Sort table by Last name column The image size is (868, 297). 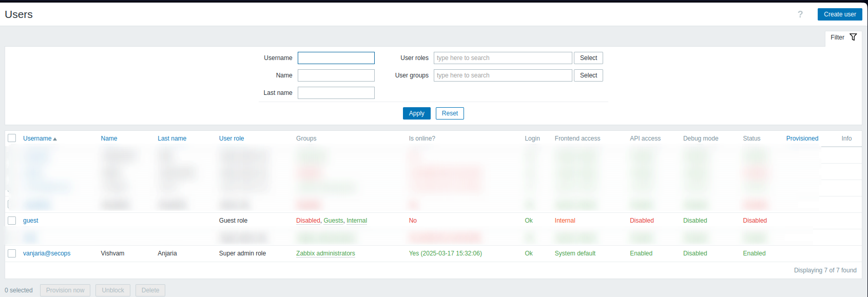point(172,138)
